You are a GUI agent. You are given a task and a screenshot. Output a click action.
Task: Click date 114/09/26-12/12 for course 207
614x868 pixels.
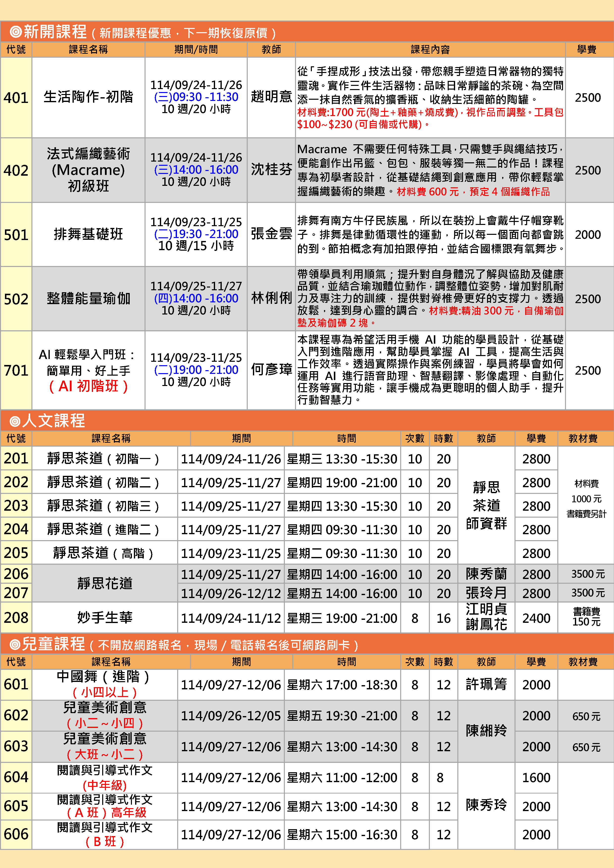[x=231, y=594]
